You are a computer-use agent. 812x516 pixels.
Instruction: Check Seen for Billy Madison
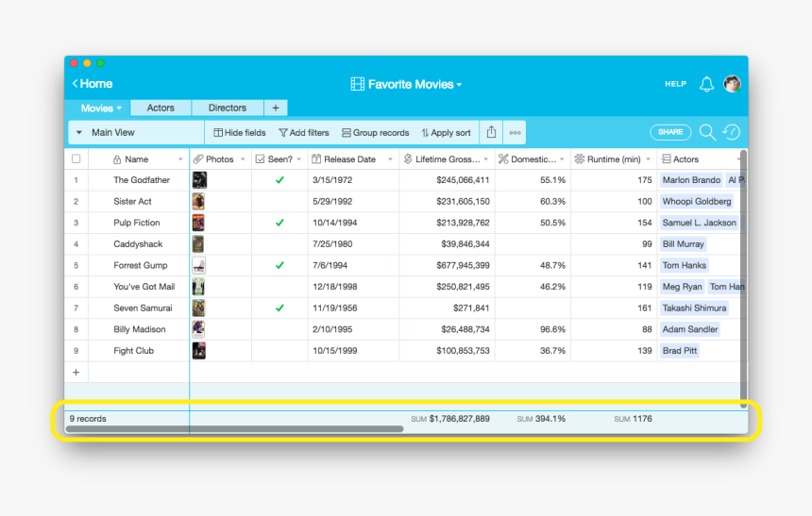(x=279, y=329)
